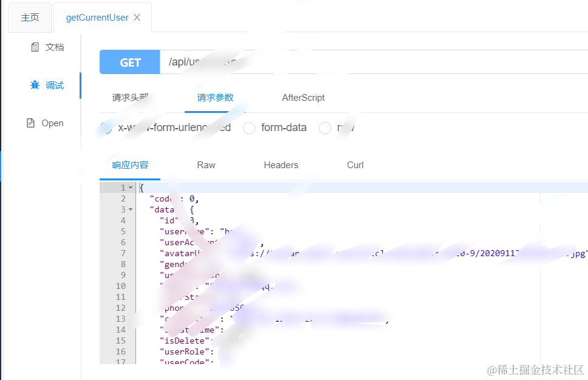Image resolution: width=588 pixels, height=380 pixels.
Task: Show the Curl response tab
Action: coord(355,165)
